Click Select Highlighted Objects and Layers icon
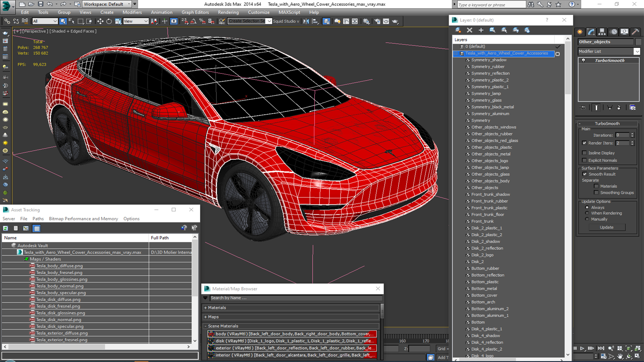The width and height of the screenshot is (644, 362). [492, 30]
